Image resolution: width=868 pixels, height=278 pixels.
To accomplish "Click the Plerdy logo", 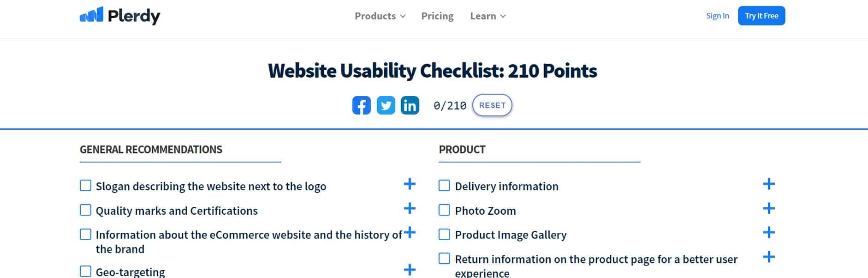I will [x=120, y=16].
